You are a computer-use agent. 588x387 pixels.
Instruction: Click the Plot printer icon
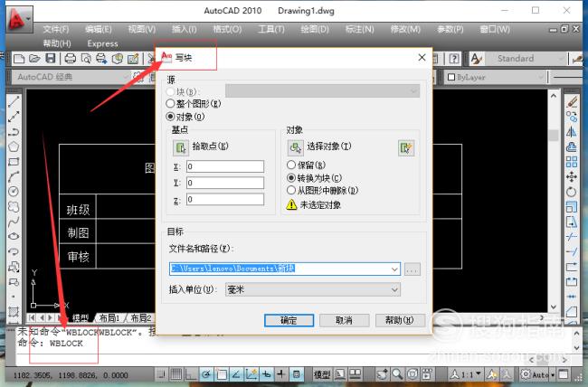[71, 59]
